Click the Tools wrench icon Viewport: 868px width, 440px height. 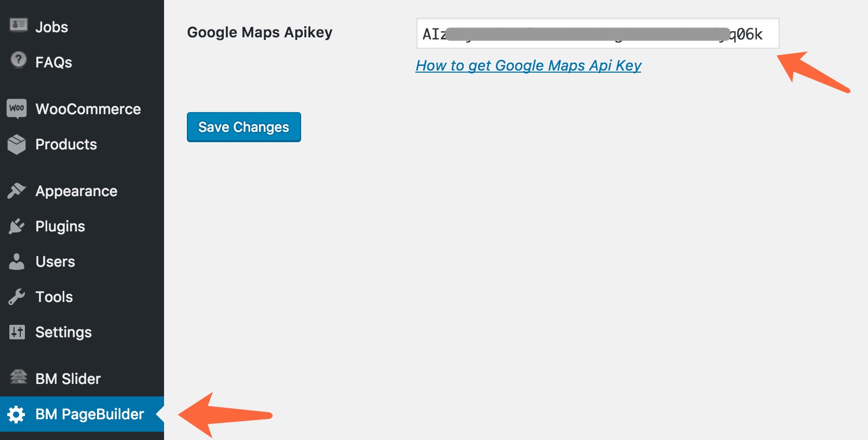[x=17, y=297]
